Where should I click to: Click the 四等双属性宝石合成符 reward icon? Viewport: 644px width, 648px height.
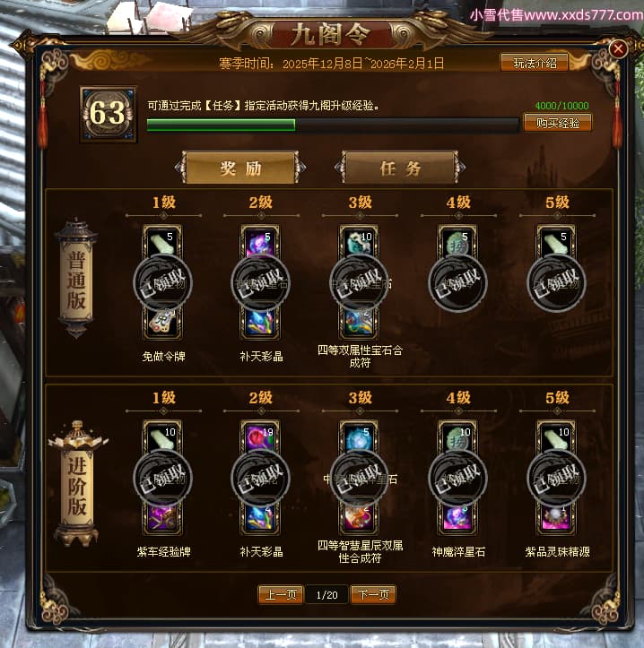(x=359, y=324)
